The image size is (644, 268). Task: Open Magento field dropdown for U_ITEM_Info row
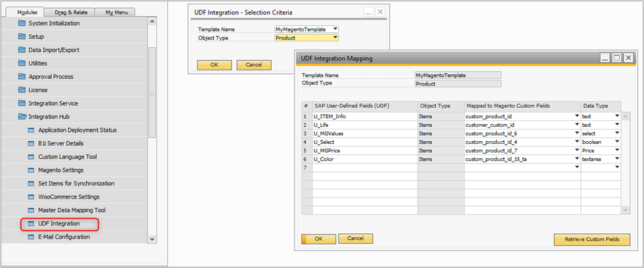(576, 116)
